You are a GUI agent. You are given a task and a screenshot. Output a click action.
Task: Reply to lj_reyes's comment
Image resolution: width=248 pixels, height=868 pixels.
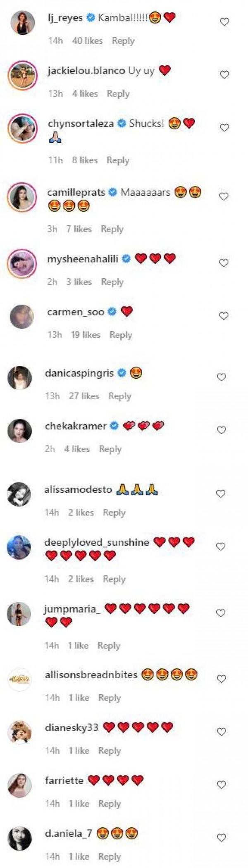pyautogui.click(x=123, y=41)
